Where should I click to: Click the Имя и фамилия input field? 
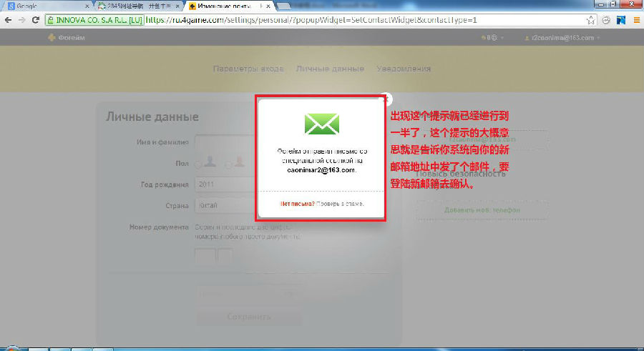pyautogui.click(x=224, y=142)
